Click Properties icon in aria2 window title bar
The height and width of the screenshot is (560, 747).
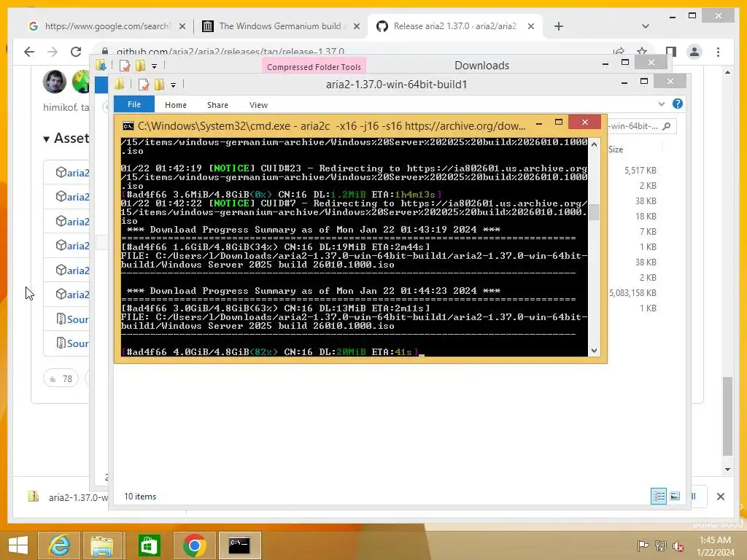point(144,85)
